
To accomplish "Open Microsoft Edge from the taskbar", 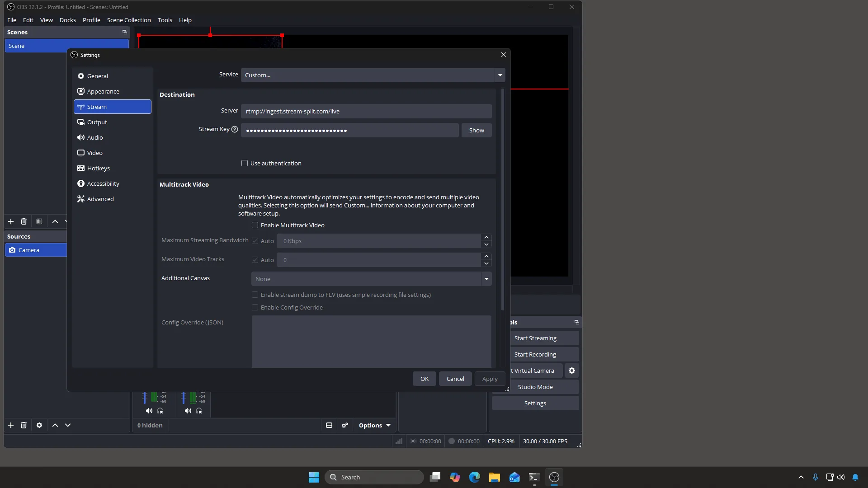I will pyautogui.click(x=474, y=477).
